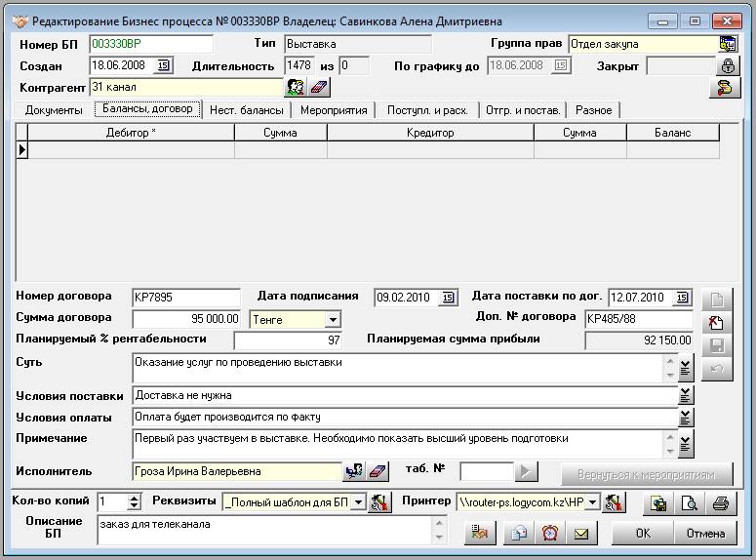Click the Дебитор column header
Screen dimensions: 756x560
point(131,133)
